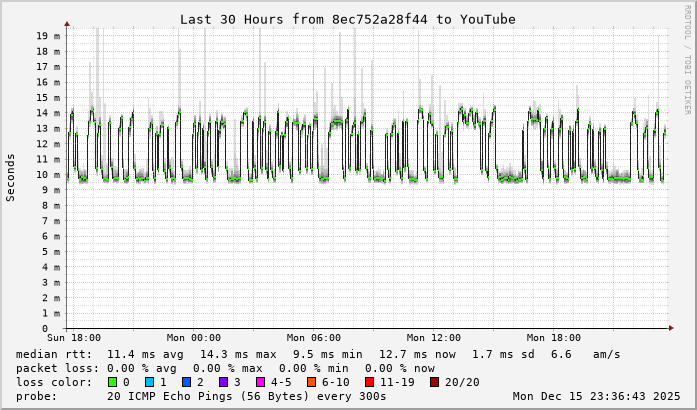Click the median rtt statistics line
Viewport: 697px width, 410px height.
tap(318, 354)
